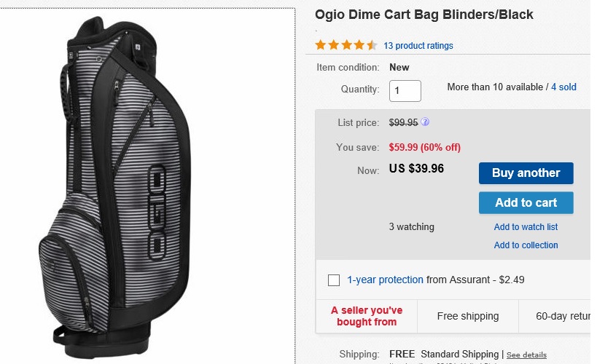Click Add to collection link
597x364 pixels.
[526, 245]
